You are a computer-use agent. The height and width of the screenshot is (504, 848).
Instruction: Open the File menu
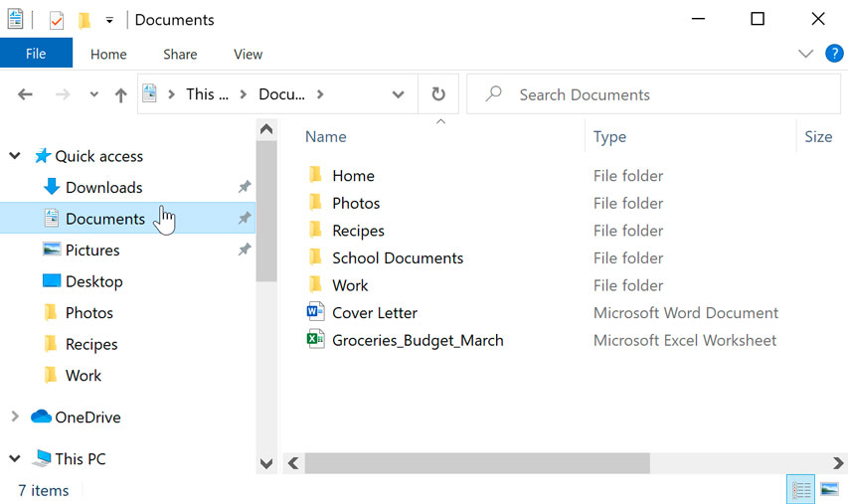pyautogui.click(x=36, y=54)
